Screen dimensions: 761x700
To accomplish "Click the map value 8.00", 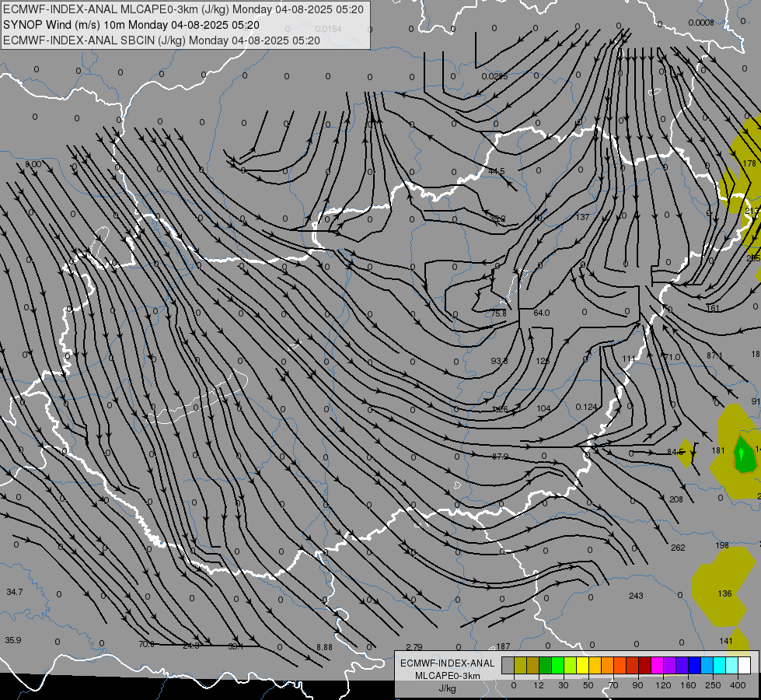I will (33, 164).
